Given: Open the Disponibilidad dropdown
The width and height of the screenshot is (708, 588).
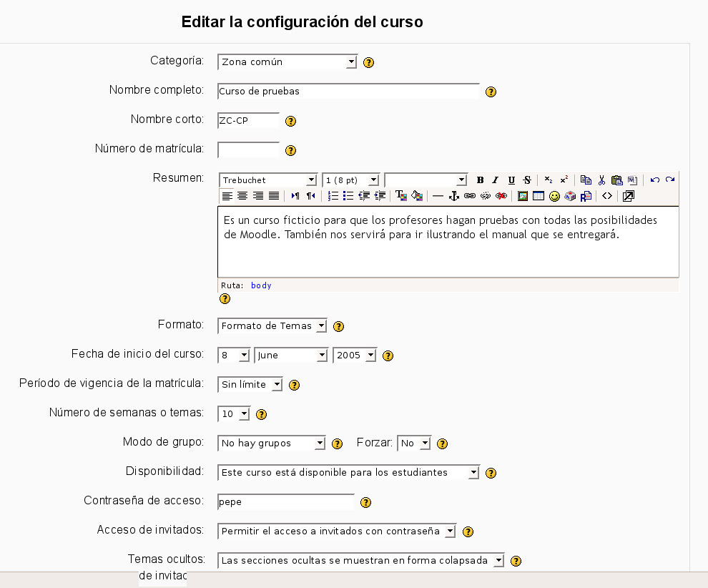Looking at the screenshot, I should pos(347,472).
